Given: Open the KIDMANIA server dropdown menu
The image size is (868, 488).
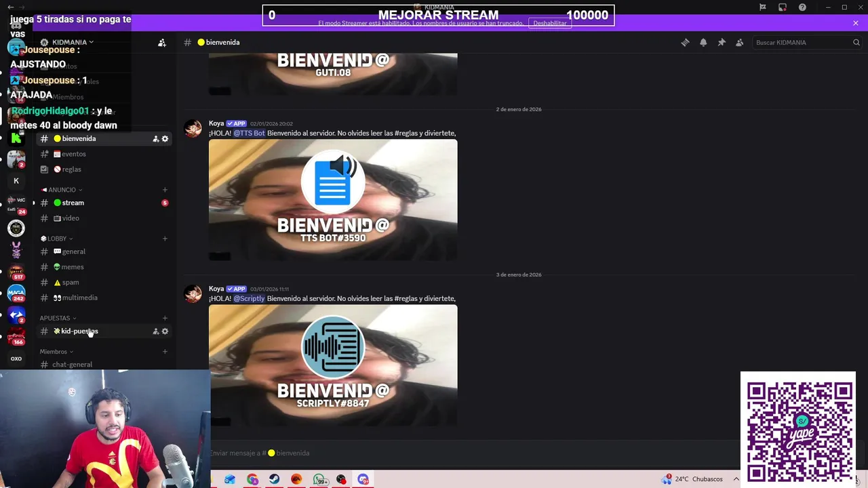Looking at the screenshot, I should [69, 42].
